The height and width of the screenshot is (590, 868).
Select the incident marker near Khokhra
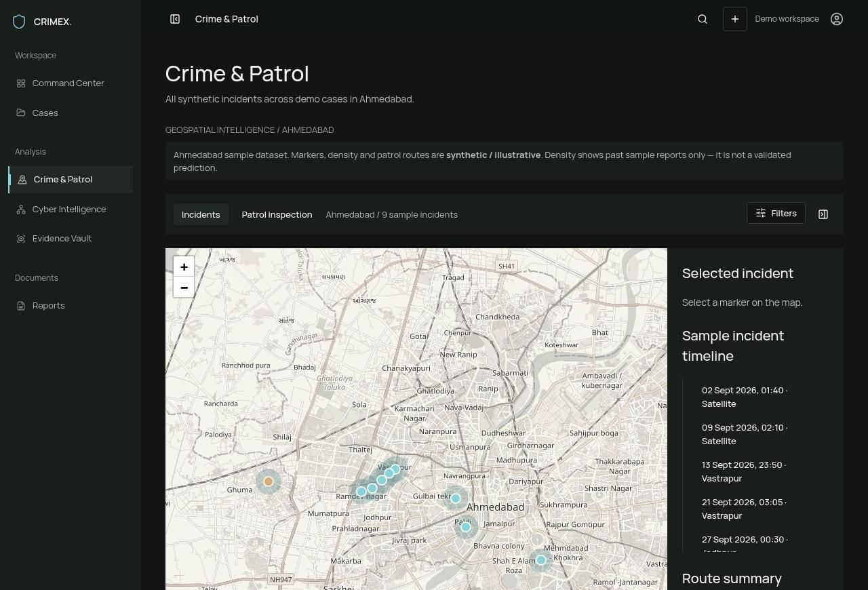point(541,560)
